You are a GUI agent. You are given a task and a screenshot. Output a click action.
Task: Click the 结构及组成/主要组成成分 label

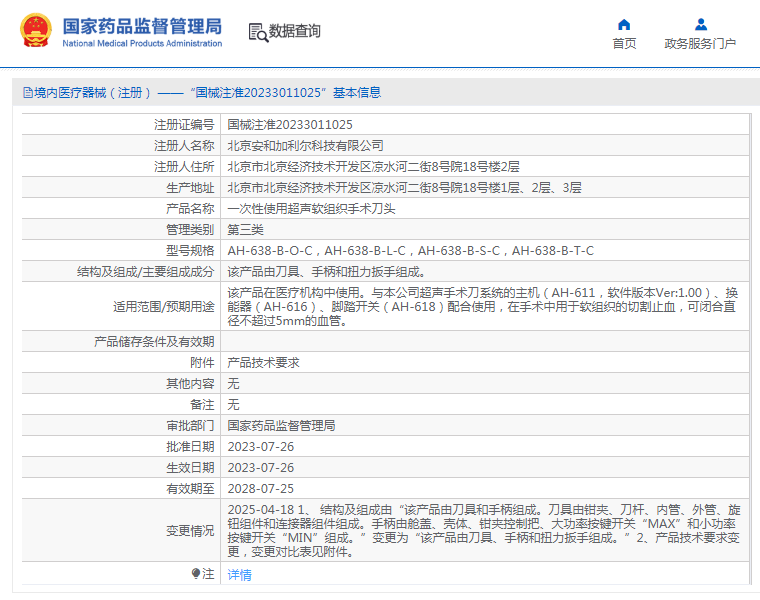[145, 272]
